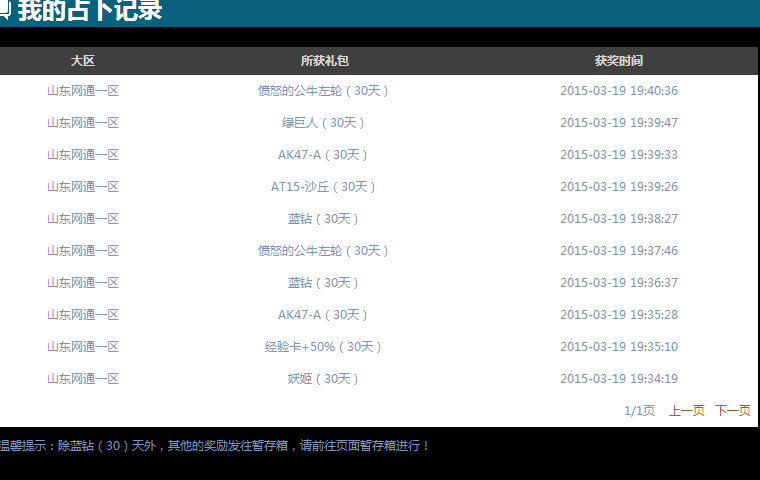Click 山东网通一区 in the 19:40:36 row
The height and width of the screenshot is (480, 760).
(x=83, y=91)
